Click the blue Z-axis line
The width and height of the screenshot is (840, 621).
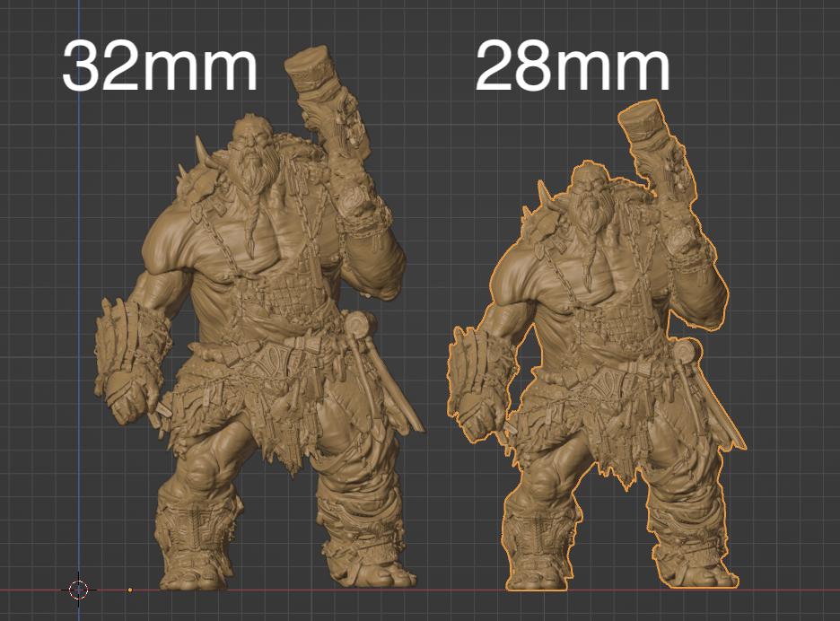point(79,359)
